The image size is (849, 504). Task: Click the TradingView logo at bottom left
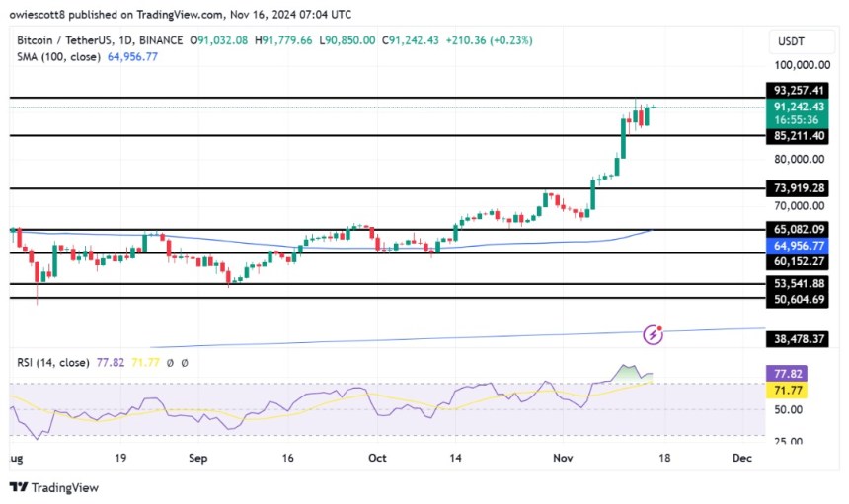pyautogui.click(x=54, y=488)
